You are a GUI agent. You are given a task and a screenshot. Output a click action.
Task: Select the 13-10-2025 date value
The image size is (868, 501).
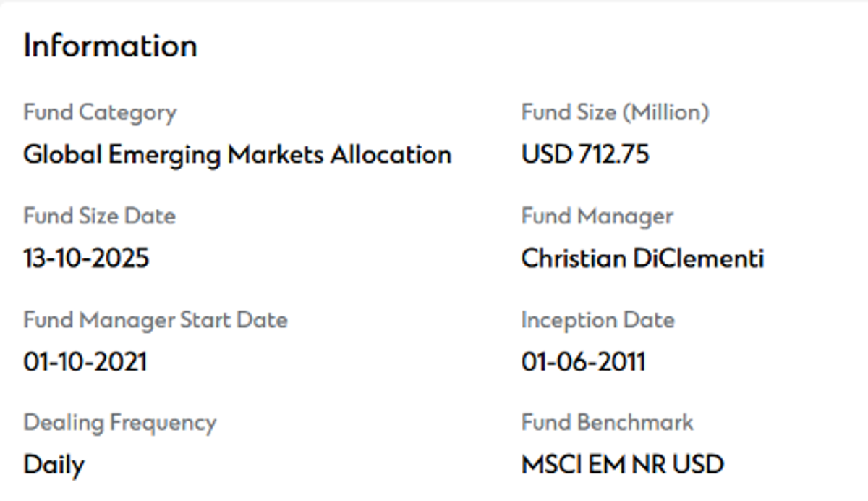(x=86, y=258)
